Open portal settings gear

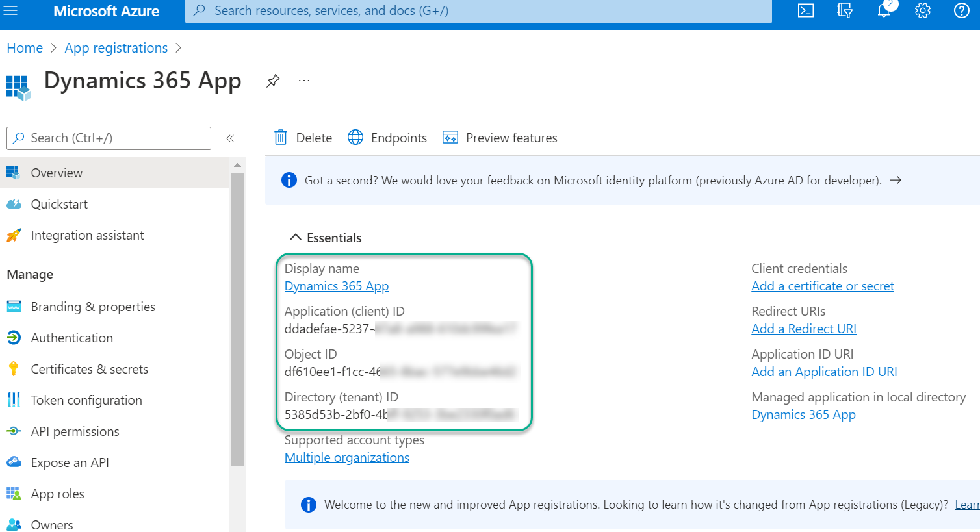tap(923, 10)
